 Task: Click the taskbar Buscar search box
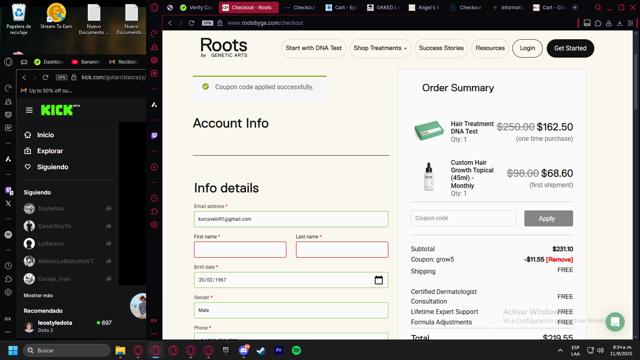click(67, 350)
